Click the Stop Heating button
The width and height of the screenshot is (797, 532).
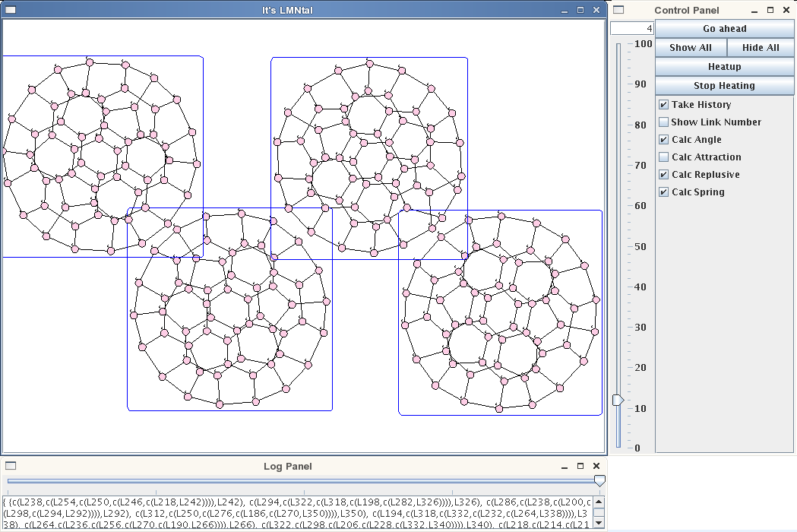[724, 86]
